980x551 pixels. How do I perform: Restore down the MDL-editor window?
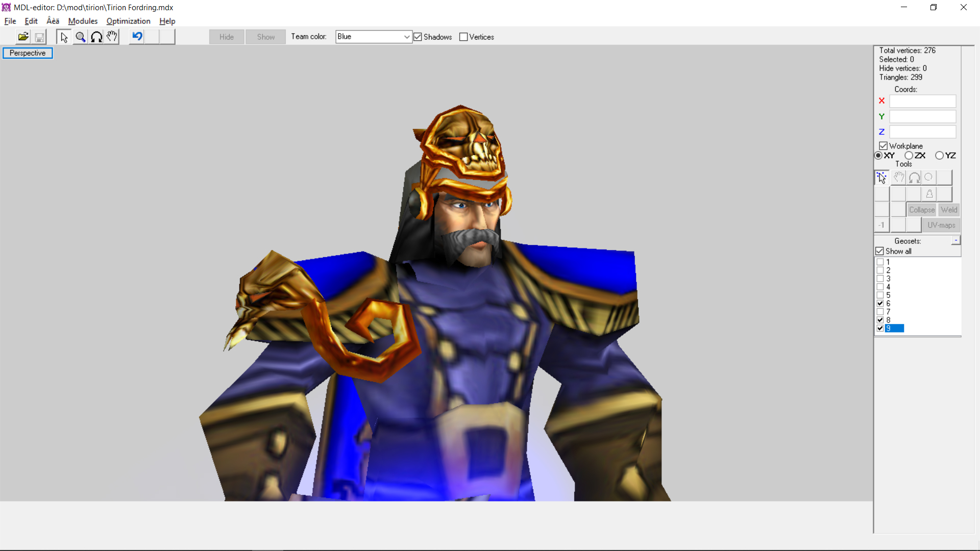(934, 7)
